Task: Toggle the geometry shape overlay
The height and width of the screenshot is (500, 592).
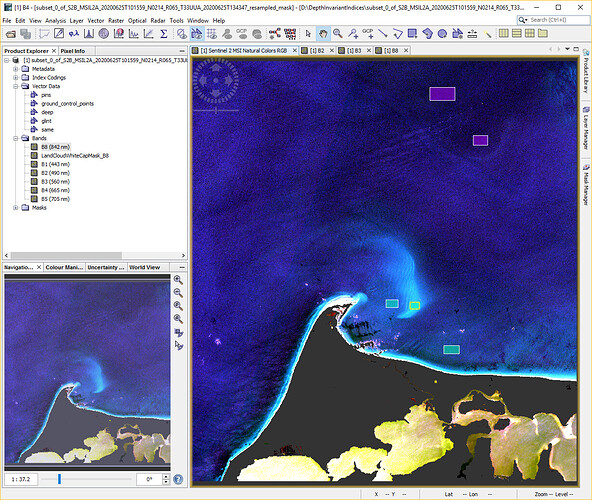Action: 197,34
